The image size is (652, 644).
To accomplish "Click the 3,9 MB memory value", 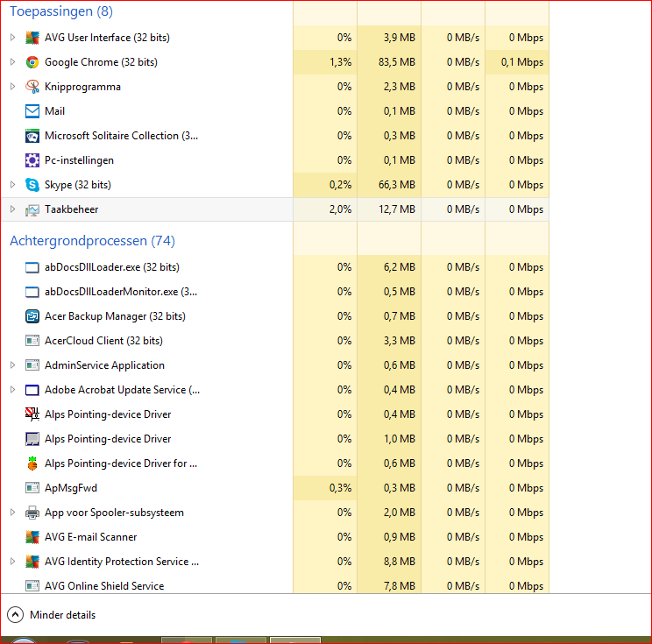I will pos(400,38).
